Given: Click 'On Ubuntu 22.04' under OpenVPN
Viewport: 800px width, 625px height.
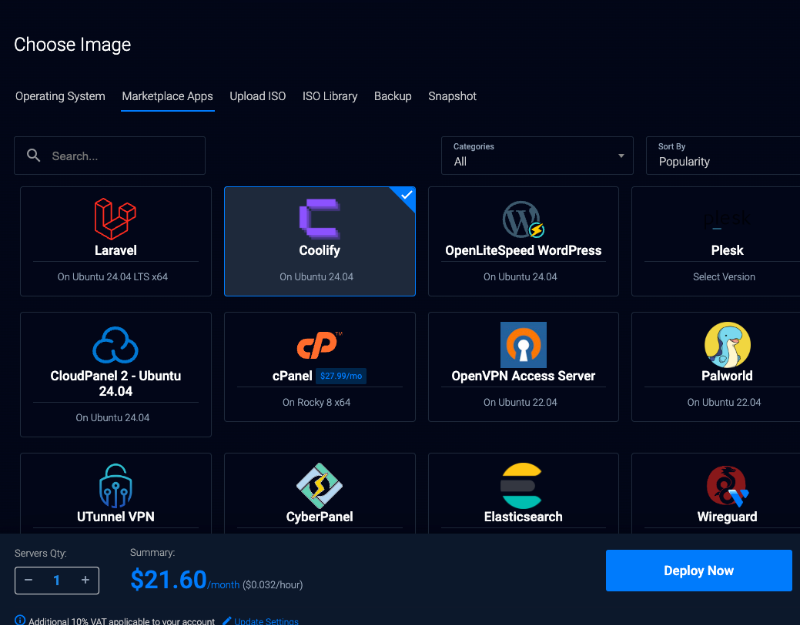Looking at the screenshot, I should tap(520, 402).
